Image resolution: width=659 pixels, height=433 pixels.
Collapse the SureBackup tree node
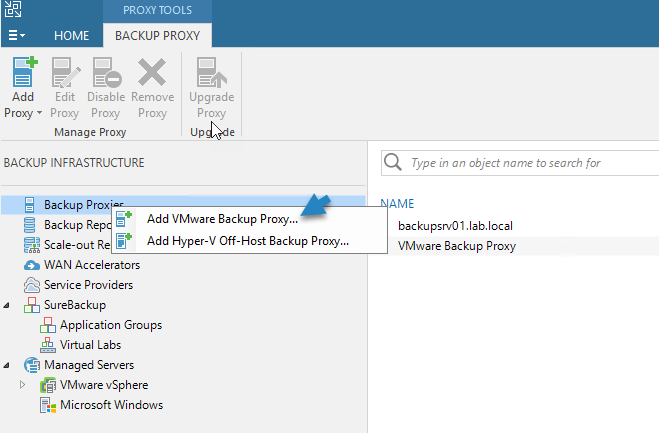pyautogui.click(x=7, y=305)
